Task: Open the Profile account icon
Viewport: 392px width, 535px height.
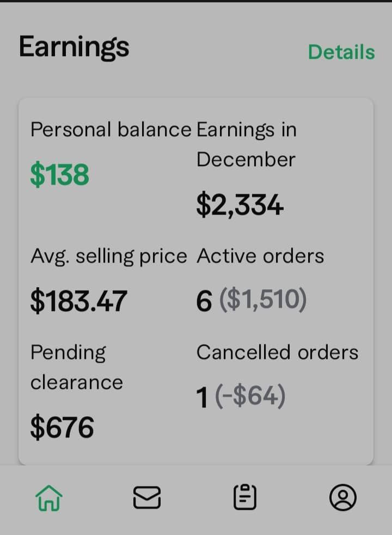Action: [x=343, y=497]
